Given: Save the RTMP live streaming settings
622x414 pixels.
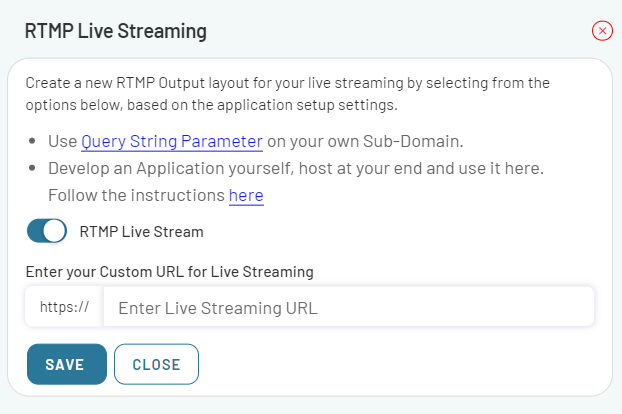Looking at the screenshot, I should point(67,364).
